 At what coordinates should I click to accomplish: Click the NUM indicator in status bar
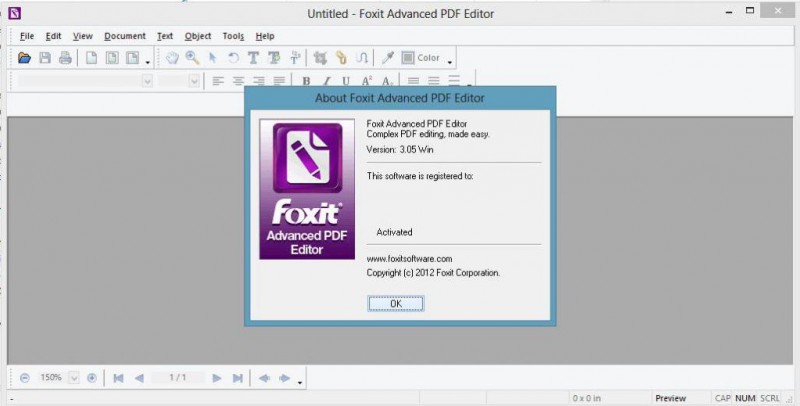[x=745, y=398]
